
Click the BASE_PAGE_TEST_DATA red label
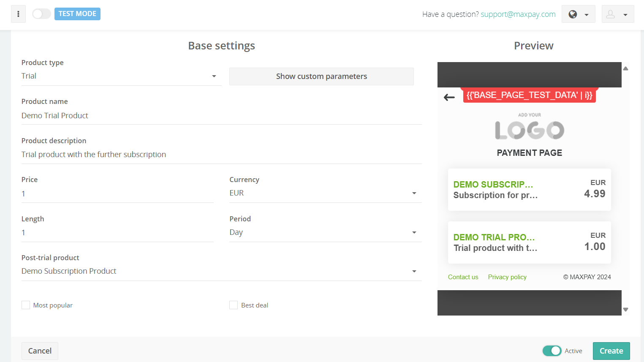pyautogui.click(x=530, y=95)
